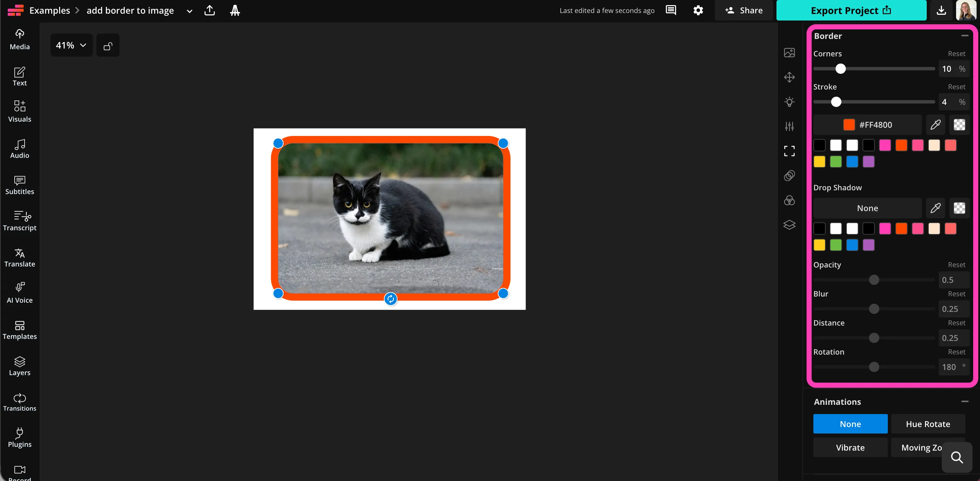Open project name dropdown chevron

(190, 11)
